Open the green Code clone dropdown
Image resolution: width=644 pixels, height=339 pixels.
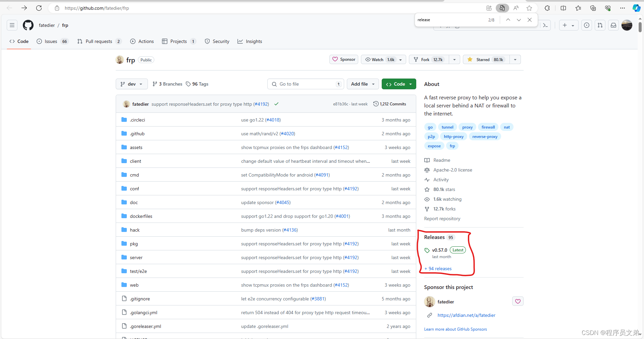tap(399, 84)
